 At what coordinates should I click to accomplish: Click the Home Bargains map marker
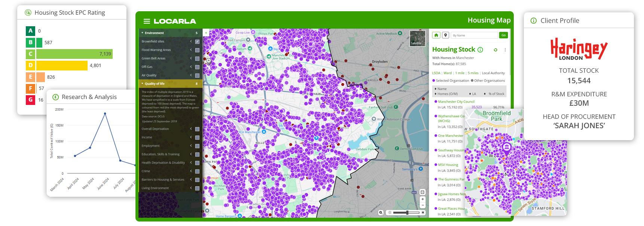pos(239,216)
